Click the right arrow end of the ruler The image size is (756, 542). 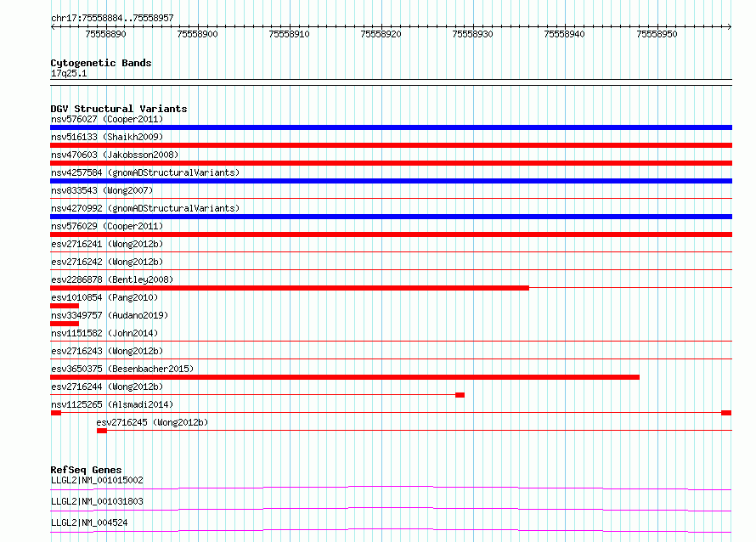pyautogui.click(x=730, y=26)
